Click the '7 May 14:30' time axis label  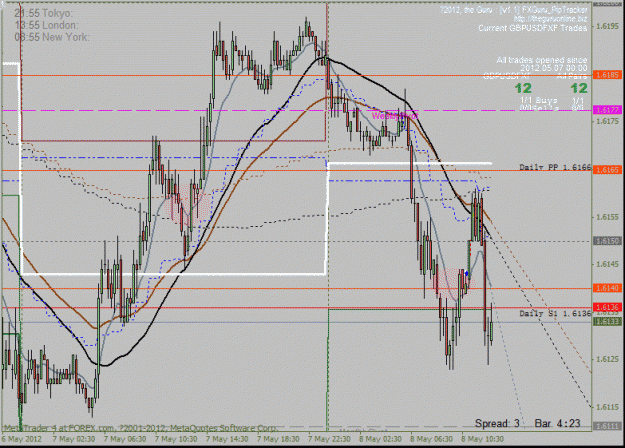point(227,439)
